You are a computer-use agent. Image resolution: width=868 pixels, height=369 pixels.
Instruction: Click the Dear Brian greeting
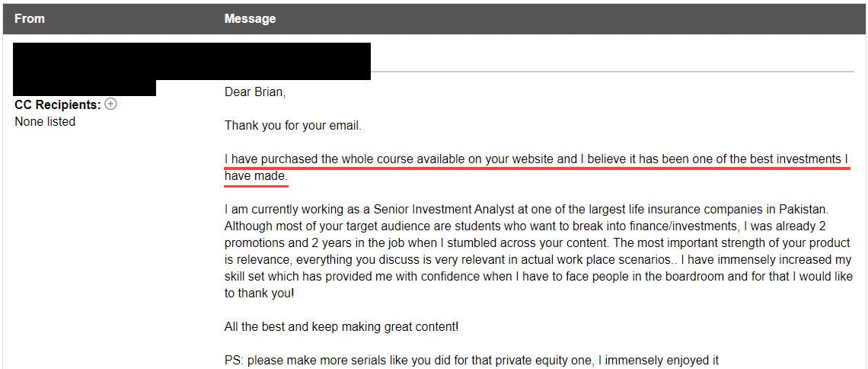[255, 92]
